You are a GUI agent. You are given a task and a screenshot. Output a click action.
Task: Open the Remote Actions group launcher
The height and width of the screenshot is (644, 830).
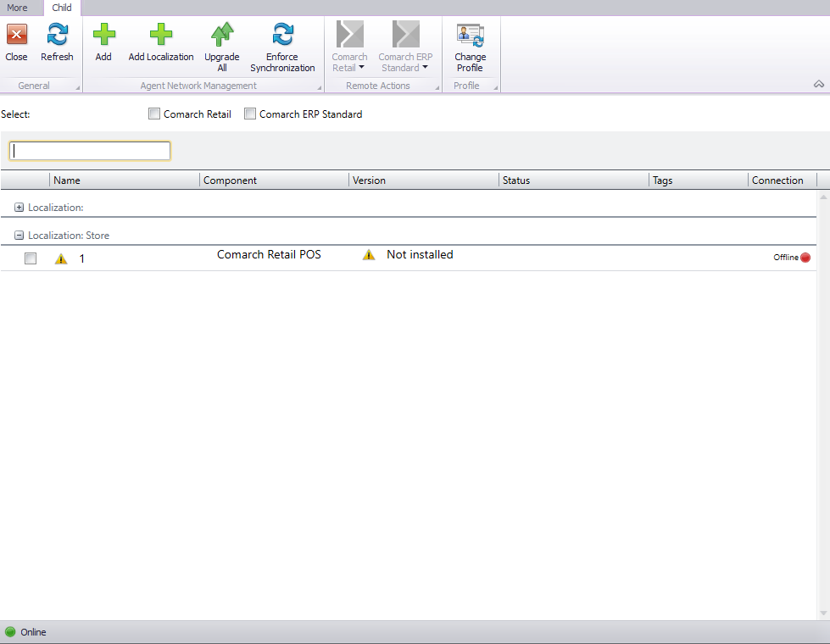(437, 88)
